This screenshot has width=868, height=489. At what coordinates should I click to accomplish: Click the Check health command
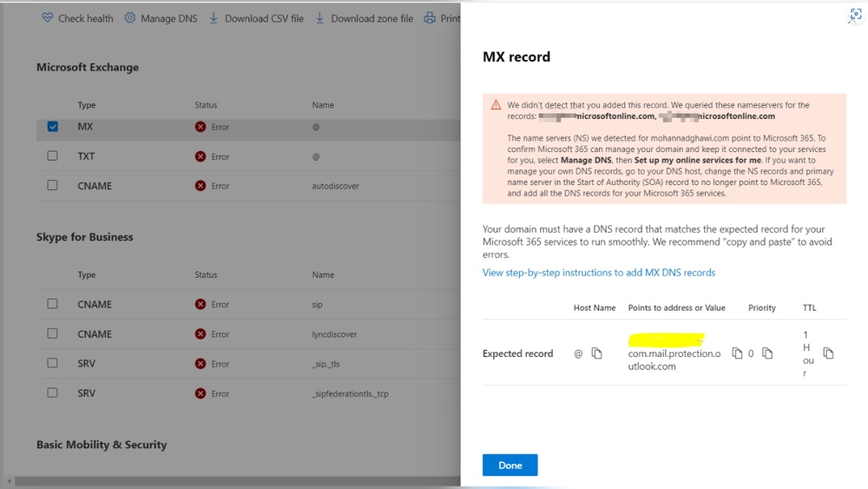click(77, 18)
